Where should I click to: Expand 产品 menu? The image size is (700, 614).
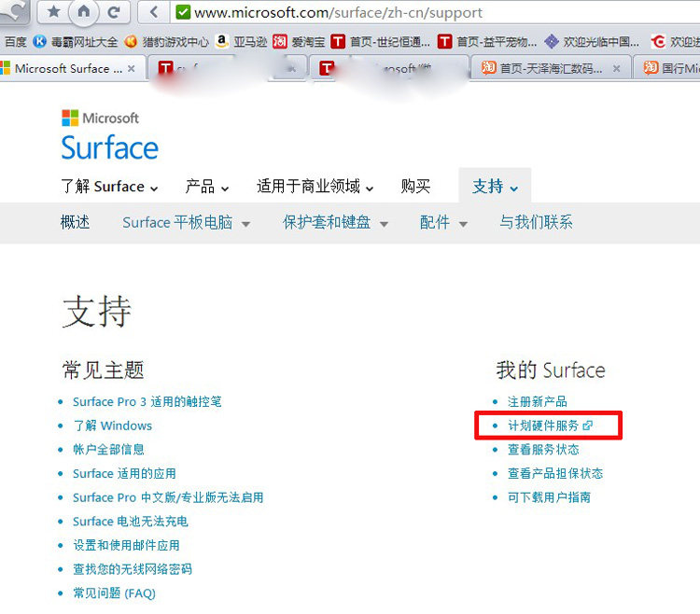(207, 186)
